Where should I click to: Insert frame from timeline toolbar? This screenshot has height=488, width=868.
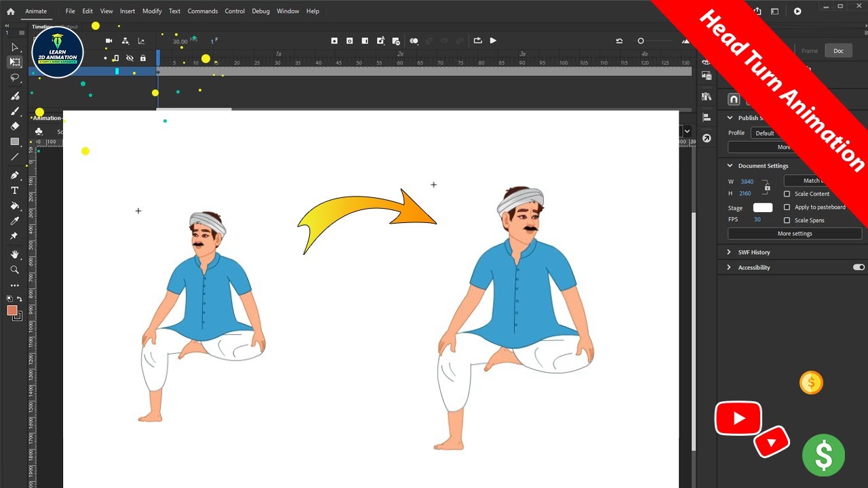365,41
